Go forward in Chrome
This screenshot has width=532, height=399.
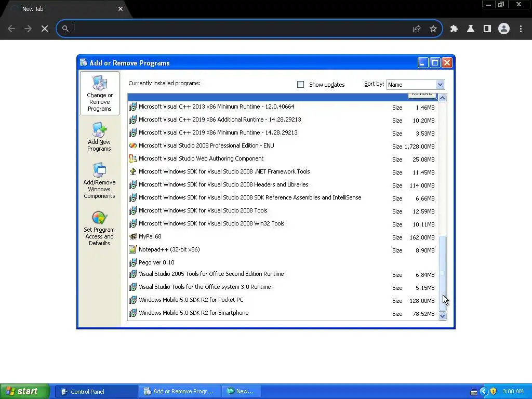(x=28, y=29)
